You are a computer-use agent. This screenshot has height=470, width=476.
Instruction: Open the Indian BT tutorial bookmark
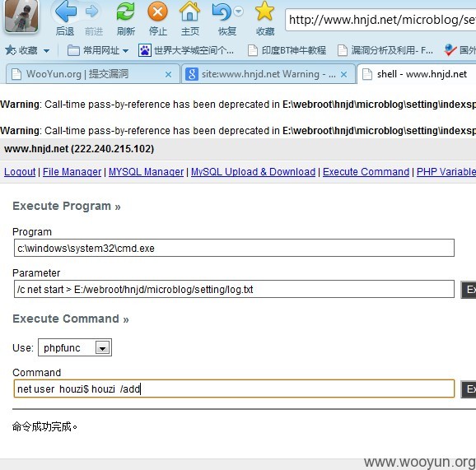[x=287, y=50]
